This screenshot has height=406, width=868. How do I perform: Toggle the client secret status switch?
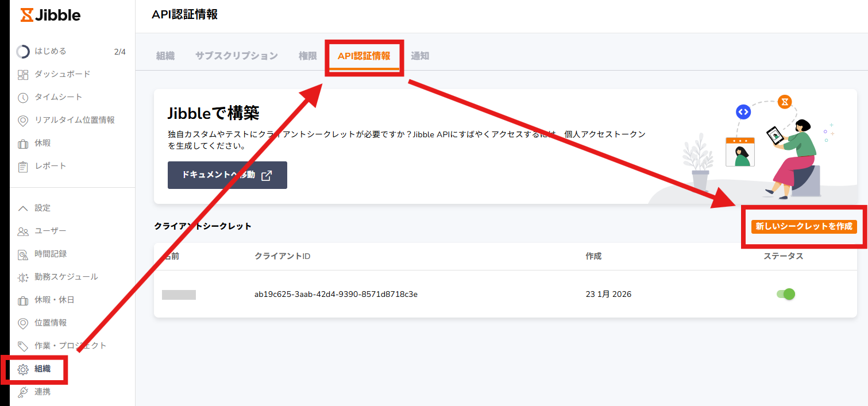pyautogui.click(x=785, y=294)
